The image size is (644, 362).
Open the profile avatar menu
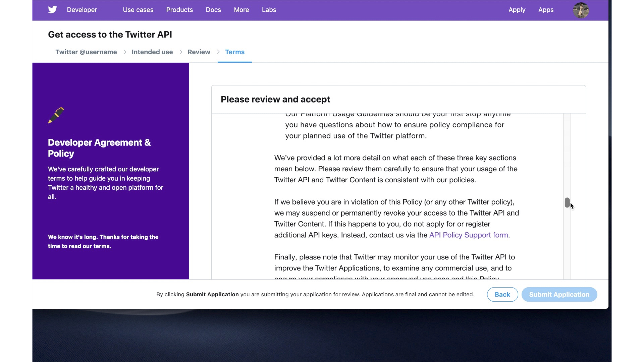[x=581, y=10]
